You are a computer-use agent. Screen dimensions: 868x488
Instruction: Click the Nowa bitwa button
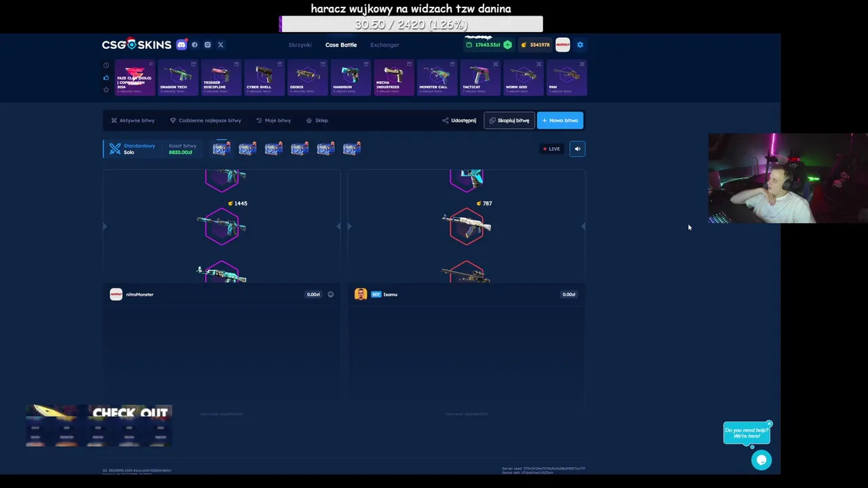tap(560, 121)
